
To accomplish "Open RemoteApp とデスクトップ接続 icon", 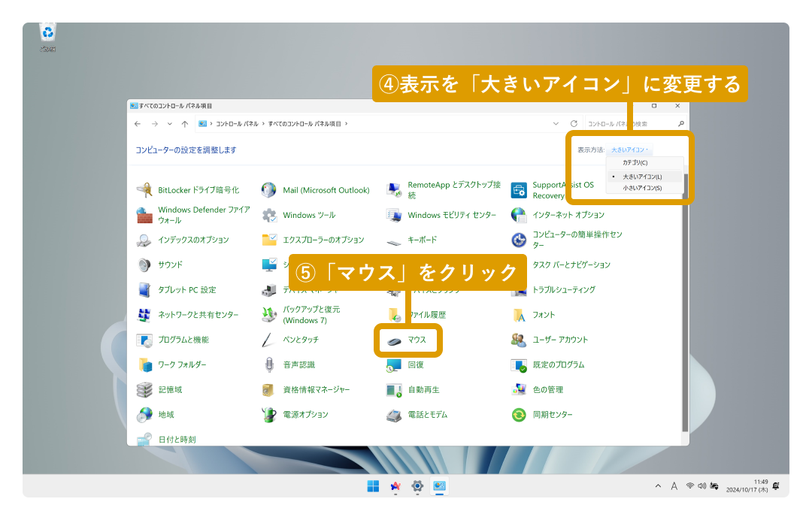I will [x=394, y=190].
